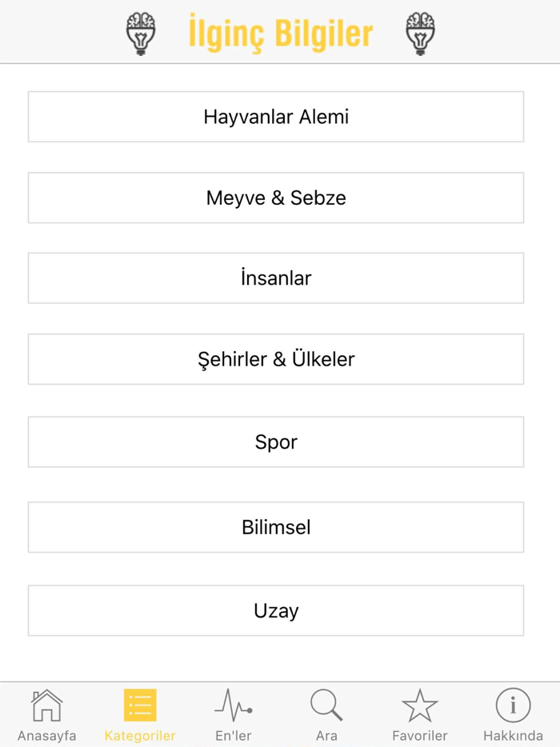Open the İnsanlar category
560x747 pixels.
pos(276,278)
